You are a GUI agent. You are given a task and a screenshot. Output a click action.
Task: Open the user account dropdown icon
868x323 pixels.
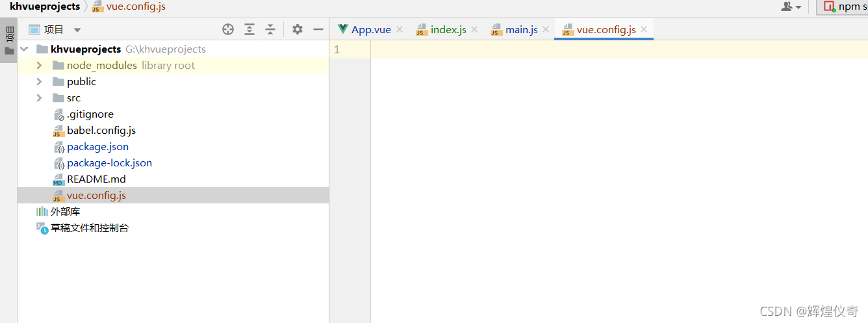(x=790, y=6)
